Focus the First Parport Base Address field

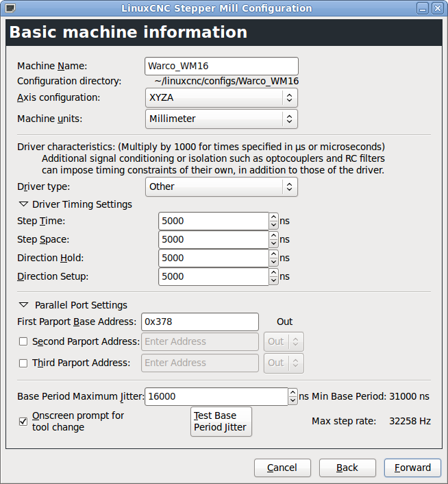199,322
